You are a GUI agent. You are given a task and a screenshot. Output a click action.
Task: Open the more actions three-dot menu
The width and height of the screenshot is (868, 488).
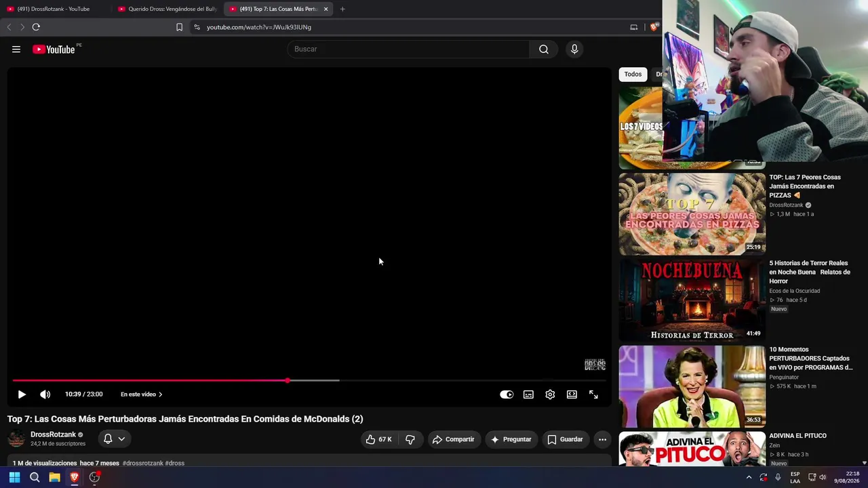[x=602, y=439]
